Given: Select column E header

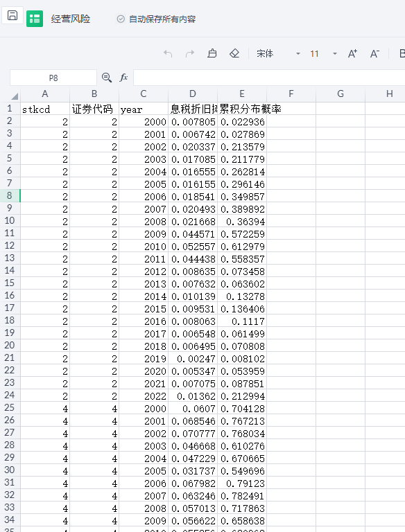Looking at the screenshot, I should coord(242,94).
